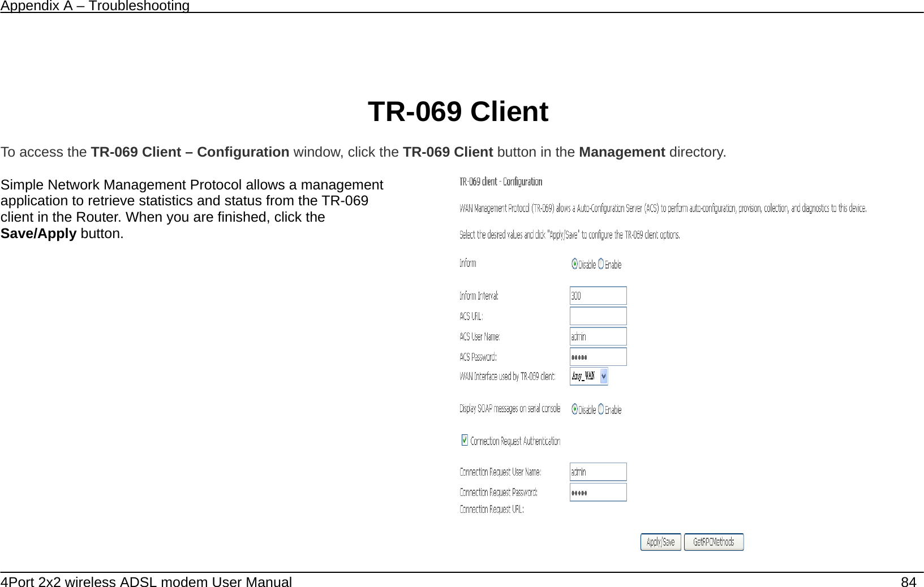Click the TR-069 Client page title

tap(458, 111)
